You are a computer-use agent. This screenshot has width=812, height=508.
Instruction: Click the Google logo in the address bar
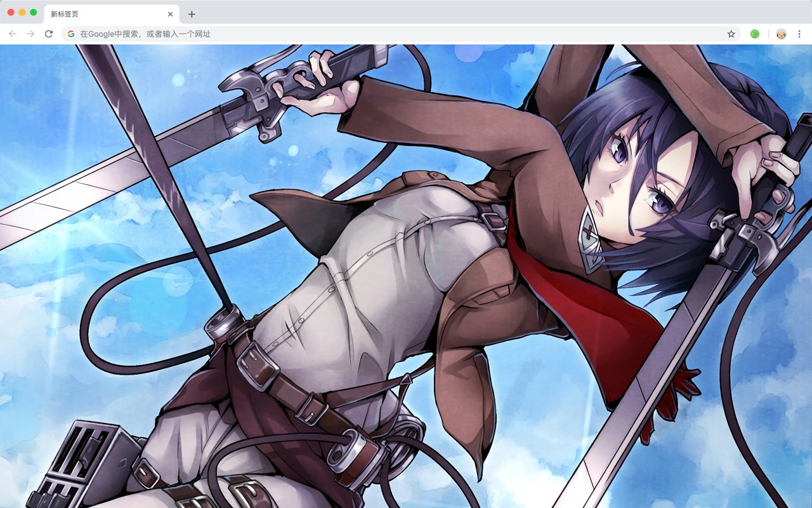pos(71,34)
